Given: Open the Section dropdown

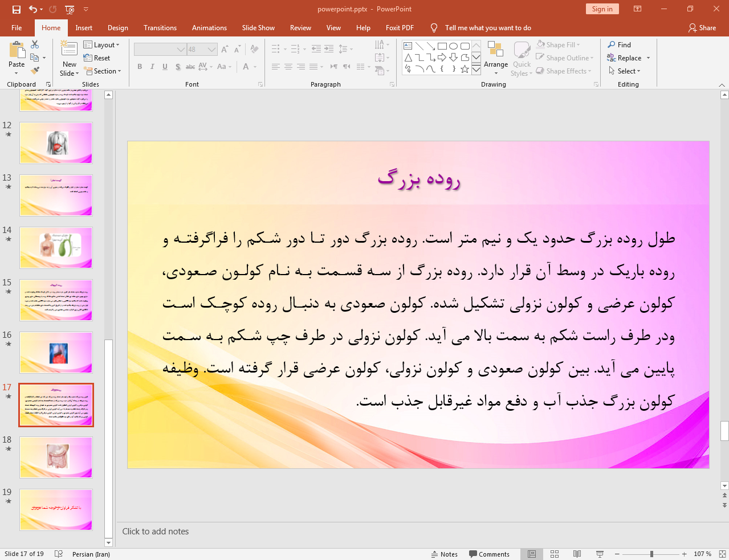Looking at the screenshot, I should point(103,71).
